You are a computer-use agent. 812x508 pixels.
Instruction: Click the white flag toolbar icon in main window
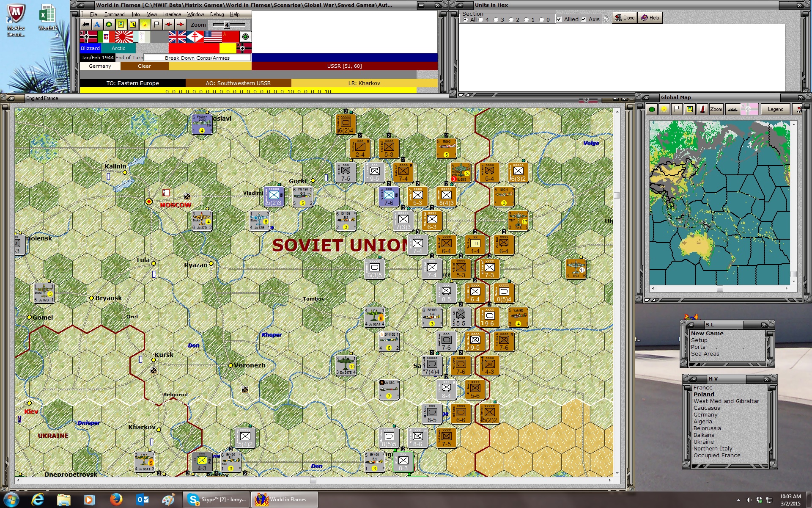point(156,25)
